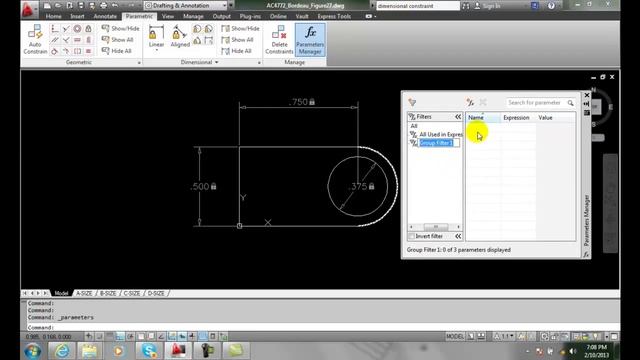Click New drawing icon in quick access
This screenshot has width=640, height=360.
coord(47,6)
